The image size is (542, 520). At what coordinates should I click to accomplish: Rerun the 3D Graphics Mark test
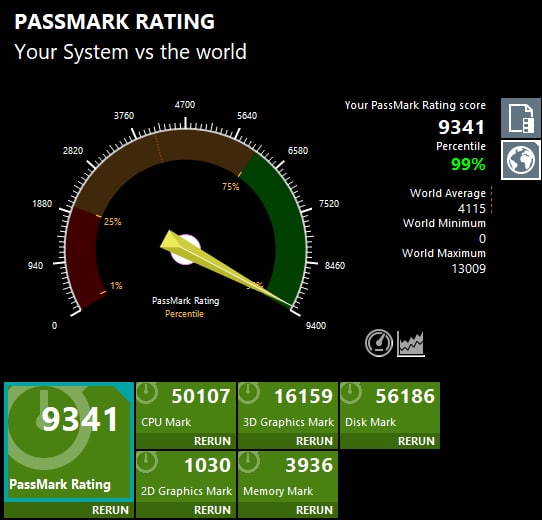click(288, 441)
